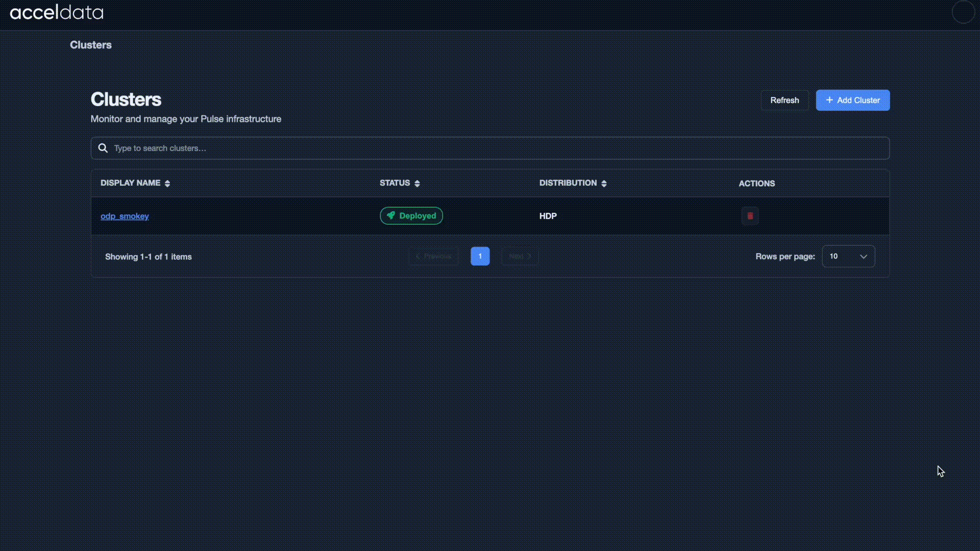
Task: Open the odp_smokey cluster link
Action: pos(125,216)
